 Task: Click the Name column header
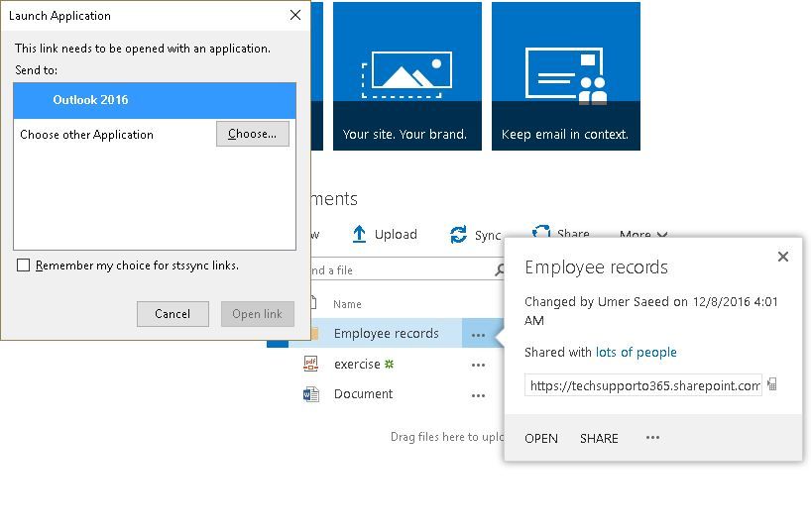pyautogui.click(x=347, y=304)
